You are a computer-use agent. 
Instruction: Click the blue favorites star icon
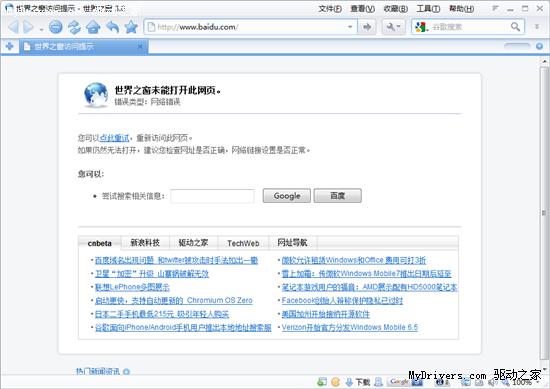pyautogui.click(x=131, y=27)
